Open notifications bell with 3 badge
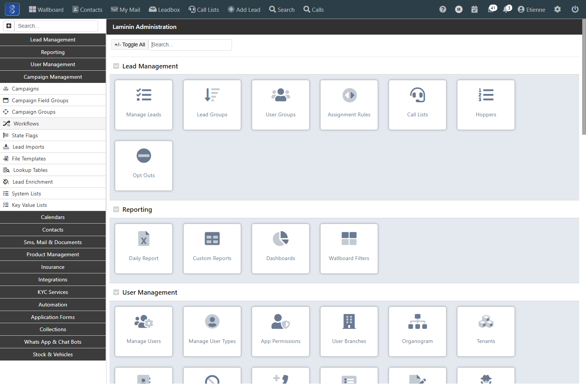 coord(507,9)
